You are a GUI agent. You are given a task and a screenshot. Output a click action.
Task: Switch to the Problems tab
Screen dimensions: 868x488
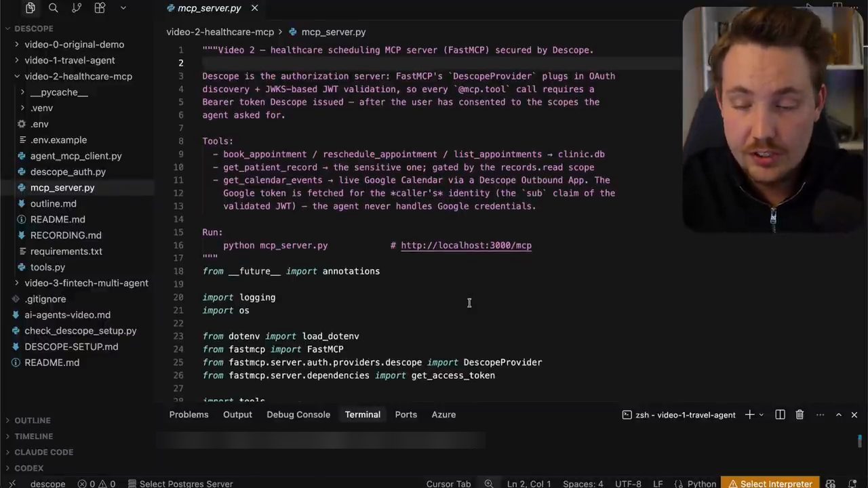click(x=189, y=415)
